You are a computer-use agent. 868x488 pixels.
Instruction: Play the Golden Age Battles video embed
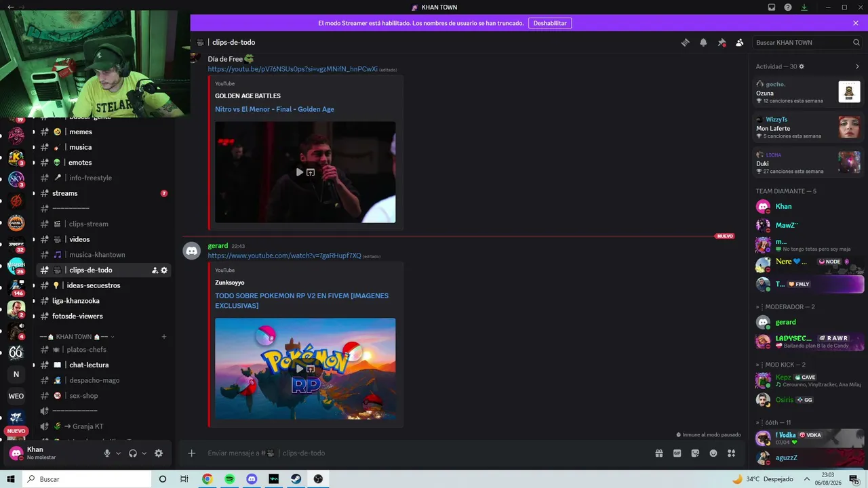pyautogui.click(x=299, y=172)
